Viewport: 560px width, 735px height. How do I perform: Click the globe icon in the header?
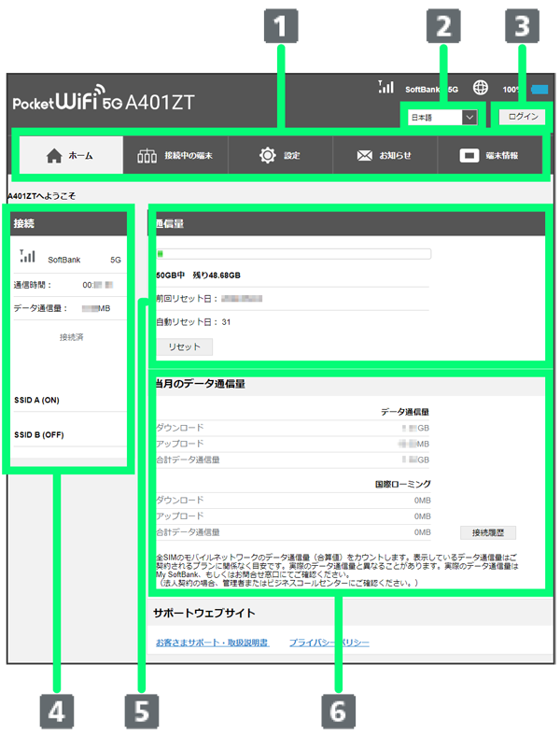[x=481, y=88]
